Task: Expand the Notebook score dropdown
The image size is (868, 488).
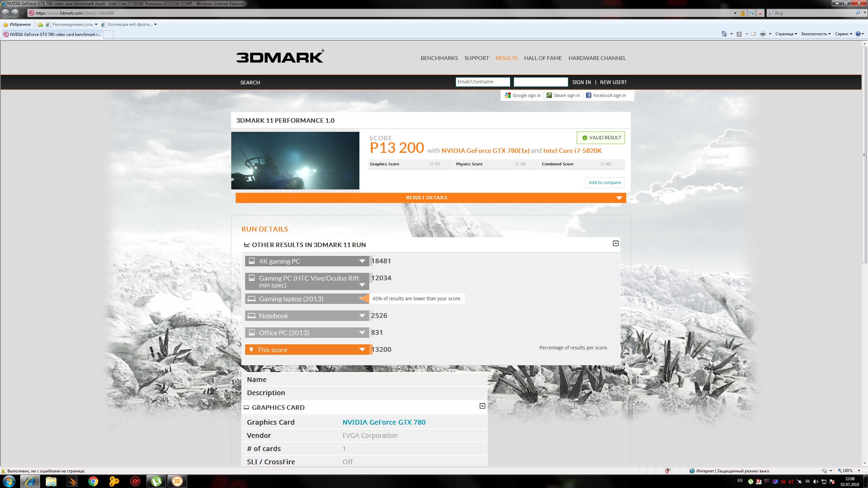Action: tap(362, 316)
